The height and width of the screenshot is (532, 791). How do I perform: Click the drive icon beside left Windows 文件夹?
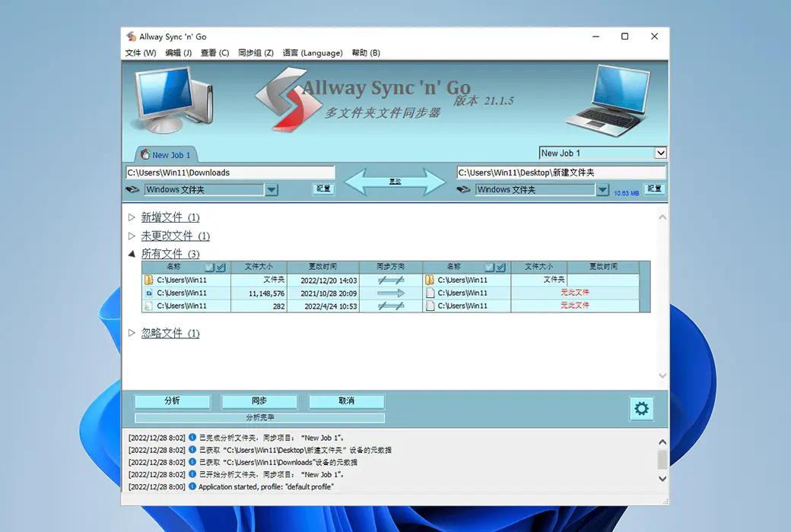[132, 189]
